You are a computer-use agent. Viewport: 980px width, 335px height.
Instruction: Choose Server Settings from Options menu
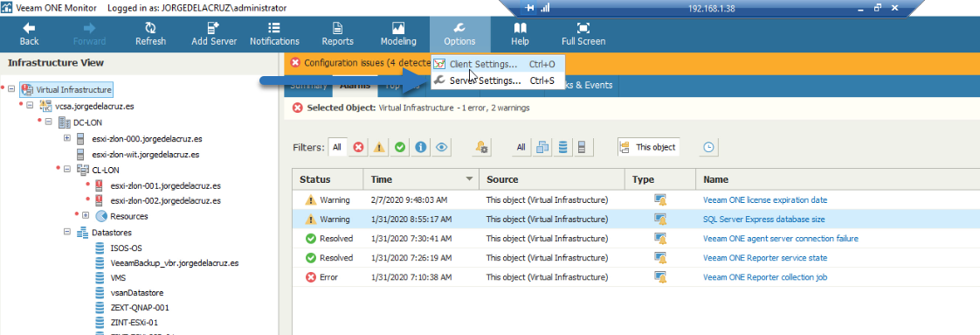[x=498, y=80]
